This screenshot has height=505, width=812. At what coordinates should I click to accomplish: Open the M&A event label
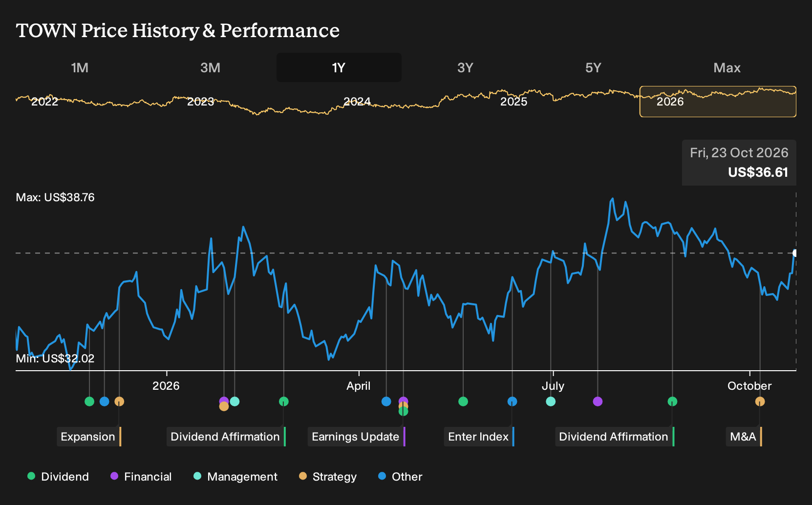(744, 437)
